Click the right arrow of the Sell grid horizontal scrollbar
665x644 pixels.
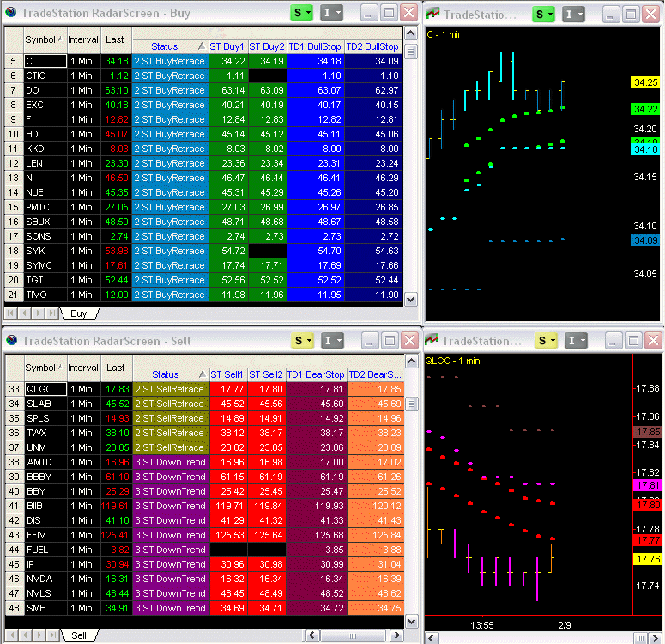(x=396, y=635)
